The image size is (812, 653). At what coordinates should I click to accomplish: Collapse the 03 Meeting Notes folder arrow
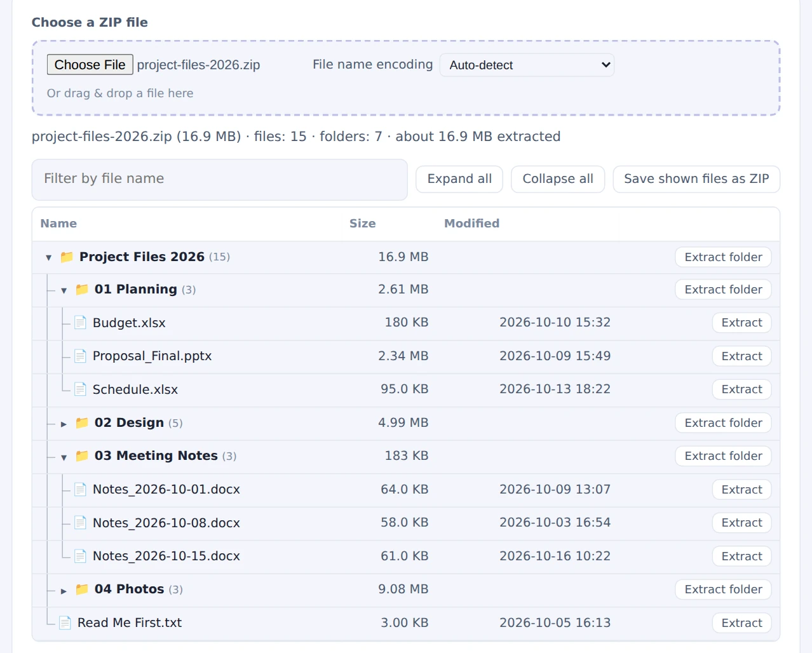tap(64, 457)
